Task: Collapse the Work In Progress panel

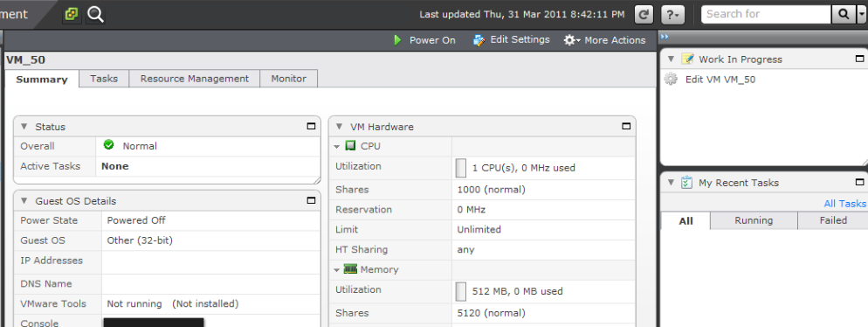Action: 671,59
